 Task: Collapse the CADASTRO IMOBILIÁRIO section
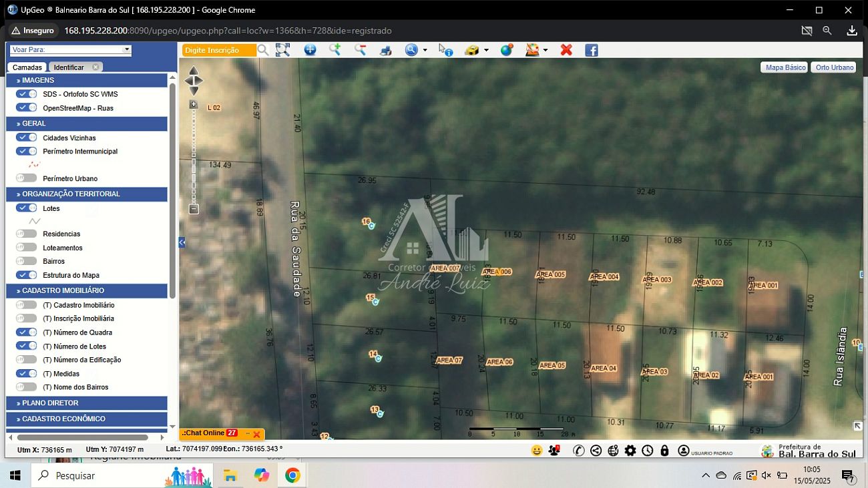pos(87,290)
